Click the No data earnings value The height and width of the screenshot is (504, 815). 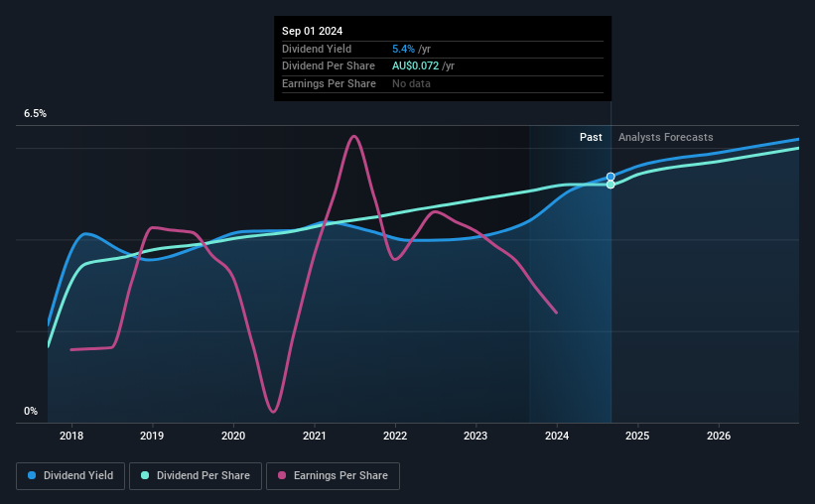pyautogui.click(x=411, y=83)
